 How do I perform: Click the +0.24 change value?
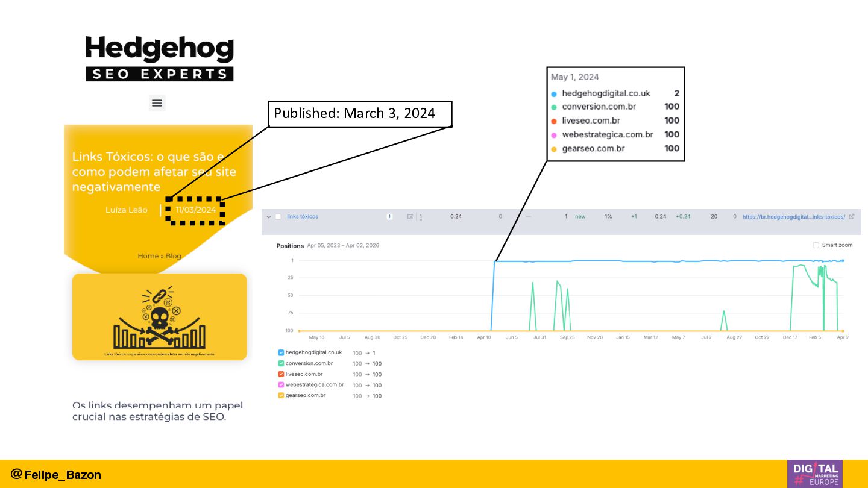tap(683, 217)
